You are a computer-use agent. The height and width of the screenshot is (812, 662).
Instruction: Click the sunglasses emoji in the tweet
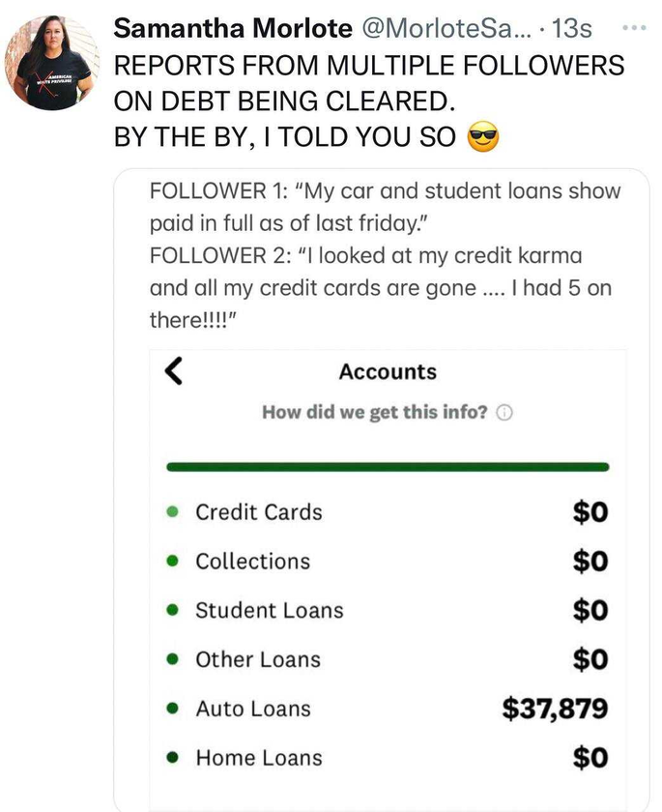[x=483, y=137]
